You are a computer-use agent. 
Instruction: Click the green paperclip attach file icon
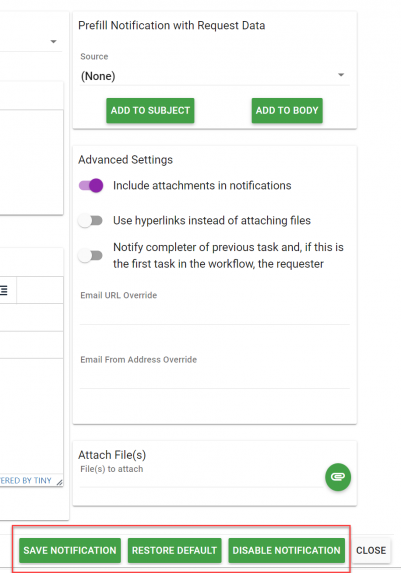(x=338, y=477)
